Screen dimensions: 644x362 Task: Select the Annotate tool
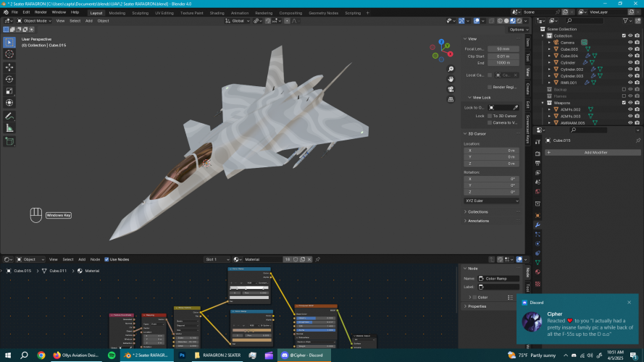pyautogui.click(x=9, y=117)
